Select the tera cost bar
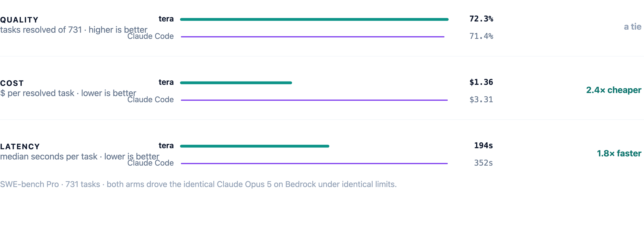 click(236, 83)
